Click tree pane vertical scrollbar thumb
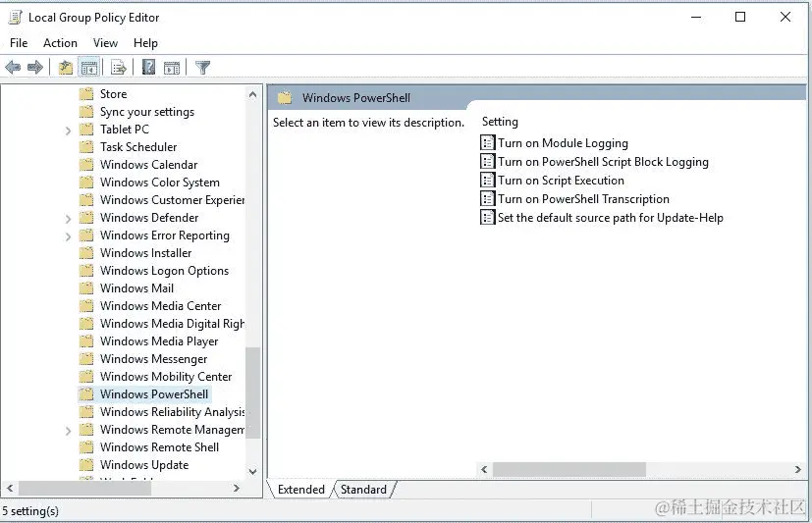The height and width of the screenshot is (523, 812). pyautogui.click(x=252, y=392)
